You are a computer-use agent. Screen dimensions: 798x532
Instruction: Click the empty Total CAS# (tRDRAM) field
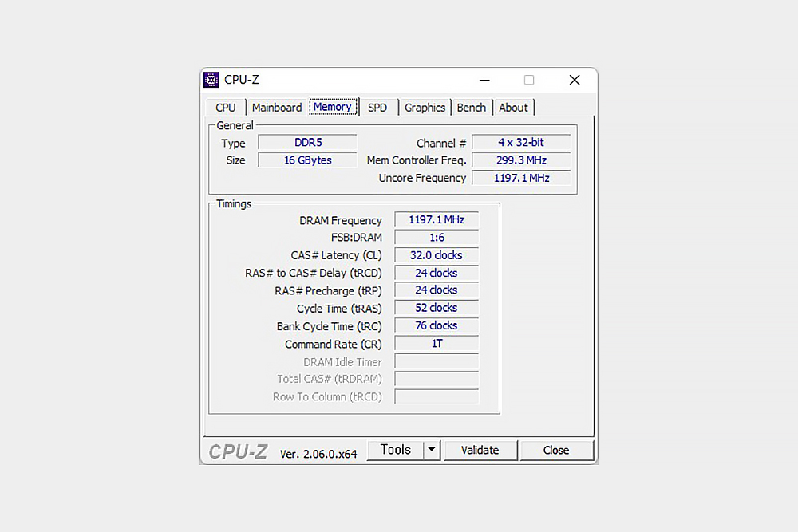click(x=437, y=379)
